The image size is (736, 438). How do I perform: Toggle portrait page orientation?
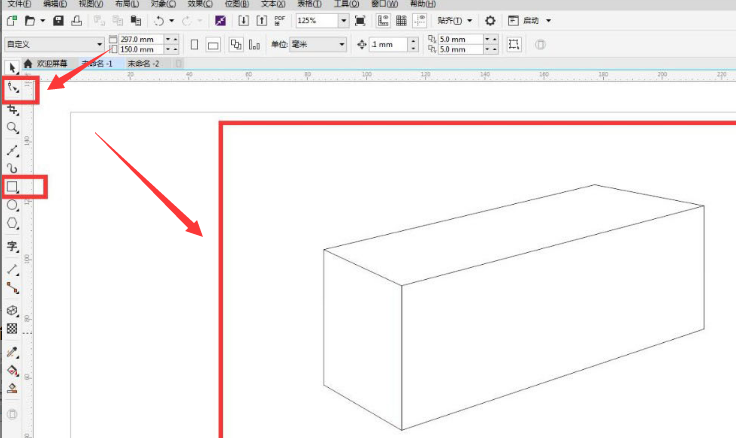click(x=194, y=45)
